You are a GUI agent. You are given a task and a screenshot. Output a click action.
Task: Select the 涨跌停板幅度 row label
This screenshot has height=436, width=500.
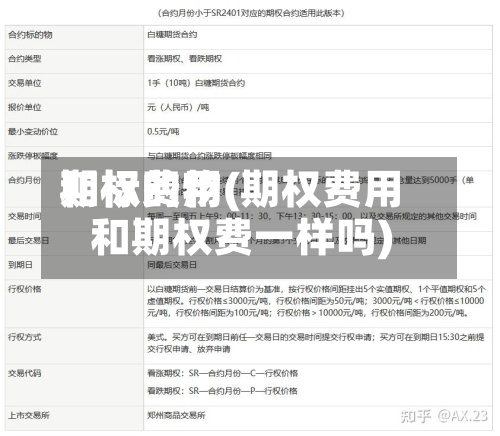click(33, 155)
